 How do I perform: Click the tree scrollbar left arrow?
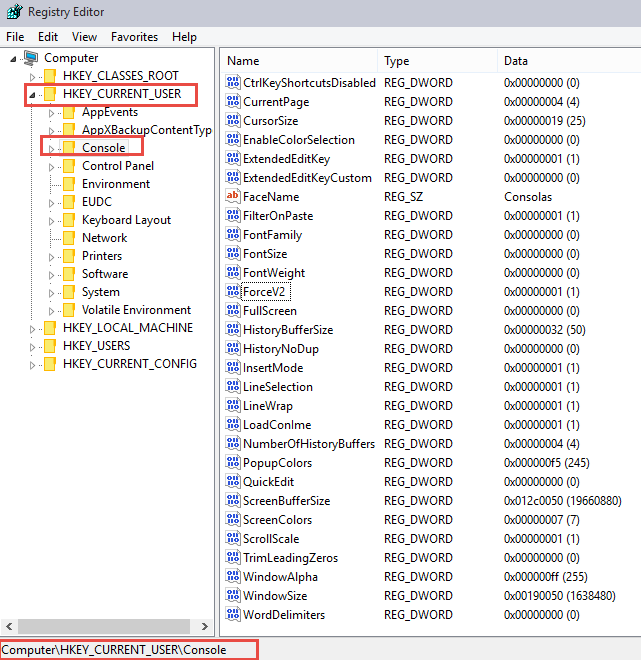click(9, 626)
